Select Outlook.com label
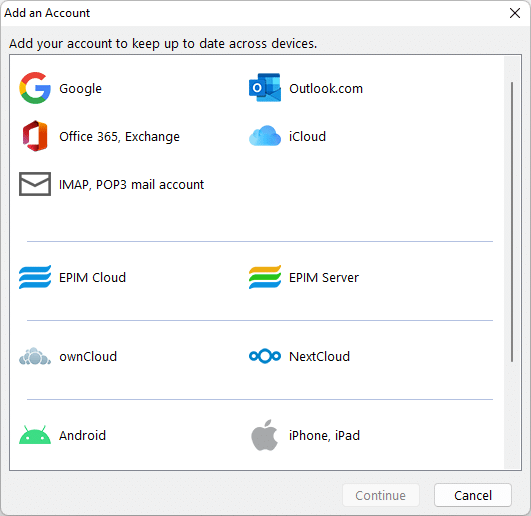The image size is (531, 516). (x=326, y=88)
